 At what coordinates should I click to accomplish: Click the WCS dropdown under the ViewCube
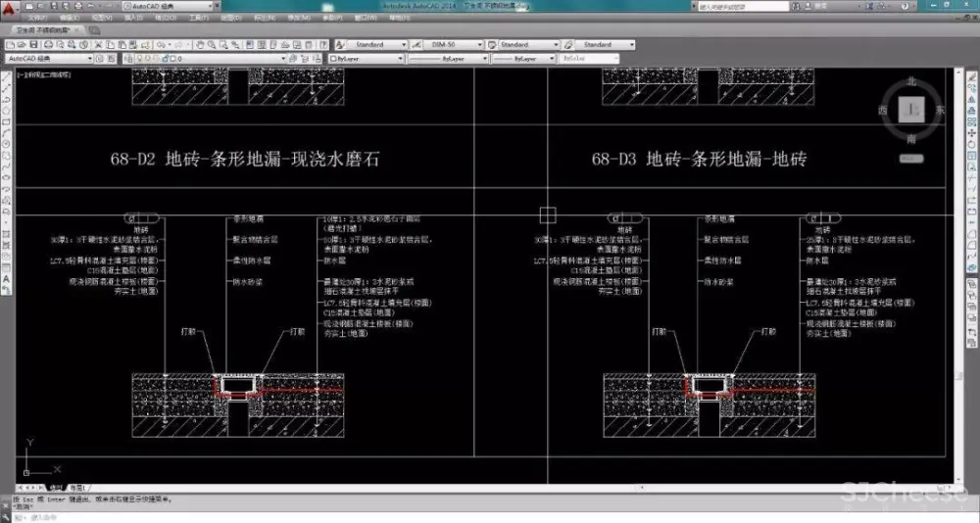[911, 159]
